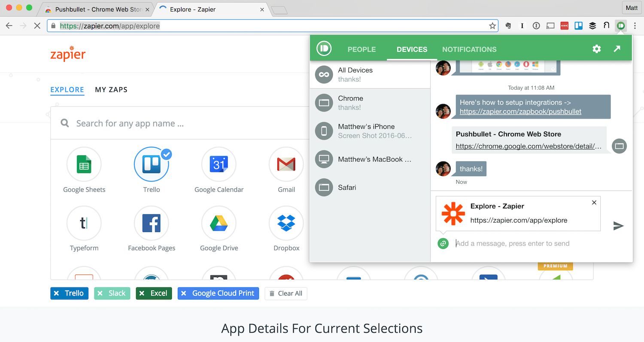This screenshot has width=644, height=342.
Task: Close the Explore - Zapier browser tab
Action: [x=262, y=9]
